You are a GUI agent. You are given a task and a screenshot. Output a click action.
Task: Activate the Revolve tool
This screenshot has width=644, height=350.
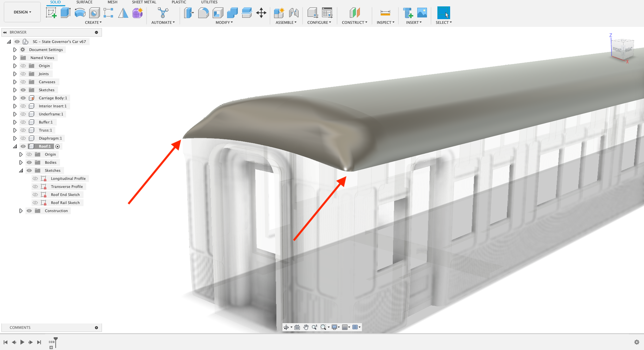click(x=79, y=13)
